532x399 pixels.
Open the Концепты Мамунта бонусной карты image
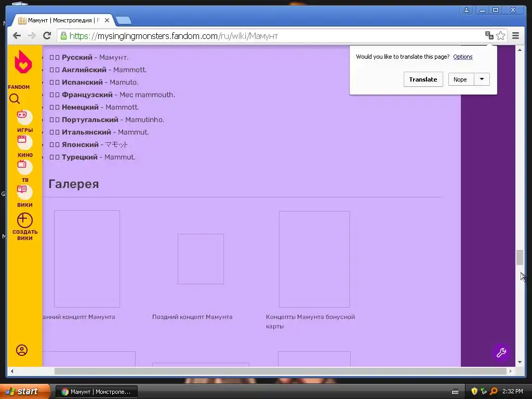(x=314, y=259)
